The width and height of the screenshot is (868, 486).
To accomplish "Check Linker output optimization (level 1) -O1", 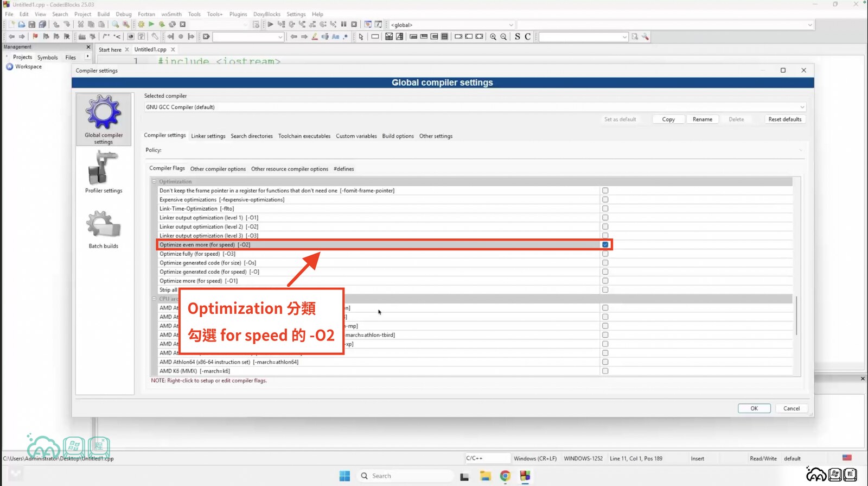I will pos(605,218).
